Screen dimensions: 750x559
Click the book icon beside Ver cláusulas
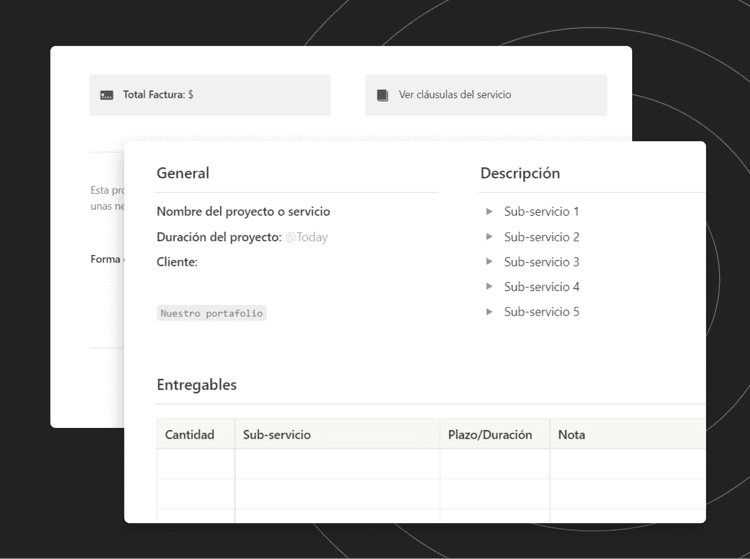(x=382, y=95)
